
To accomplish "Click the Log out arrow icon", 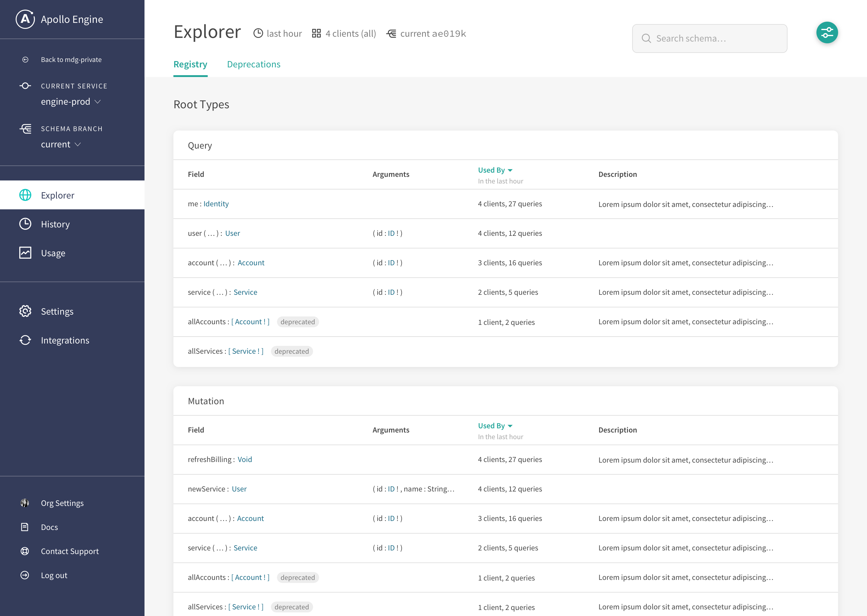I will point(25,575).
